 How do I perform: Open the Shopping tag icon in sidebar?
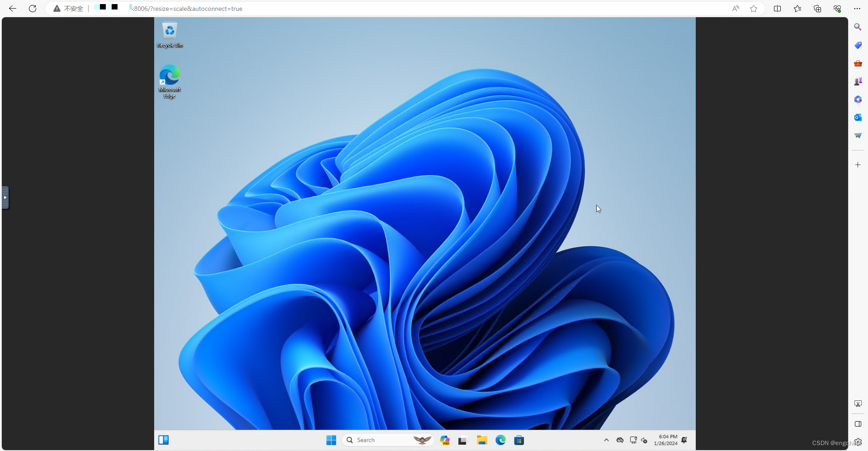(x=858, y=45)
